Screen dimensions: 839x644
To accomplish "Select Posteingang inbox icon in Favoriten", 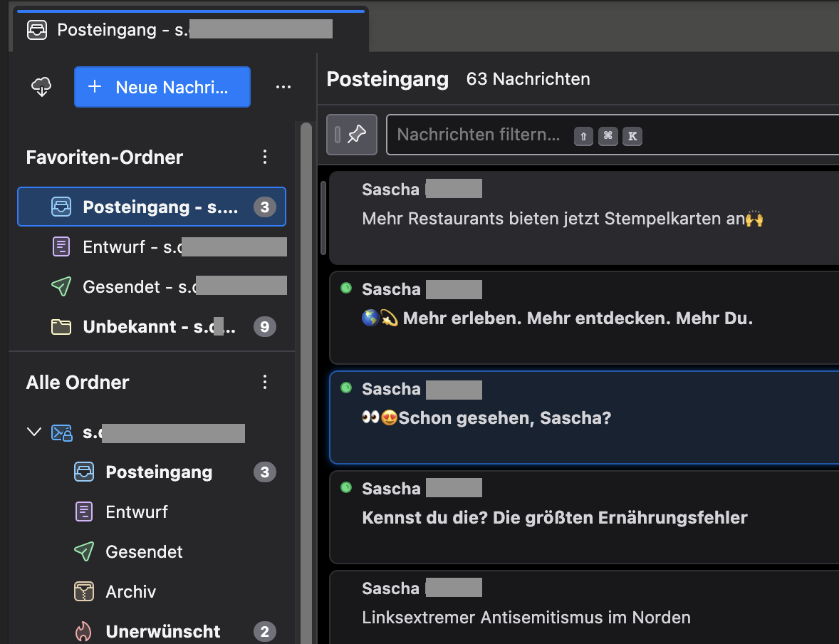I will click(x=61, y=207).
